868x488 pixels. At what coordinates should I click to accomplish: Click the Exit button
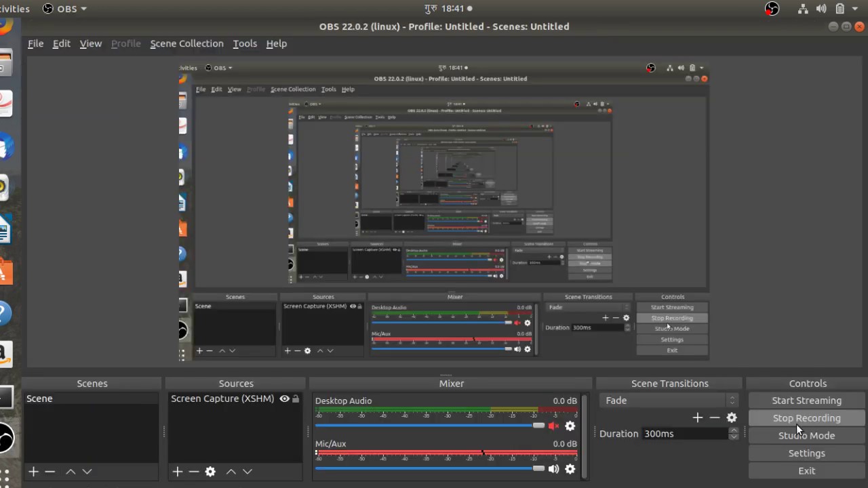tap(806, 471)
